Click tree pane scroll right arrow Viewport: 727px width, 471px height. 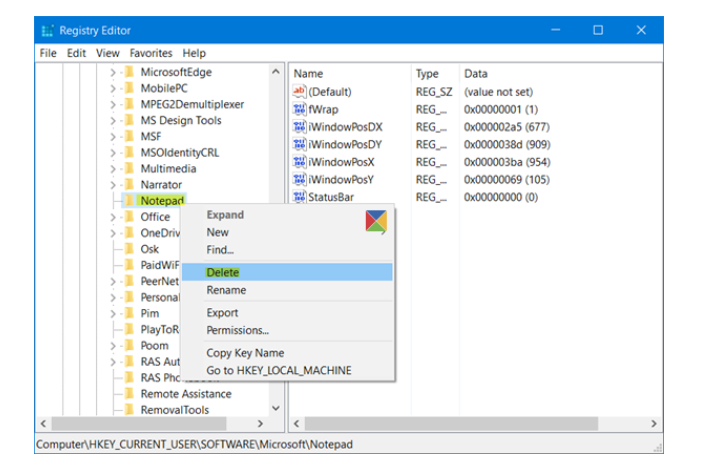(x=260, y=423)
